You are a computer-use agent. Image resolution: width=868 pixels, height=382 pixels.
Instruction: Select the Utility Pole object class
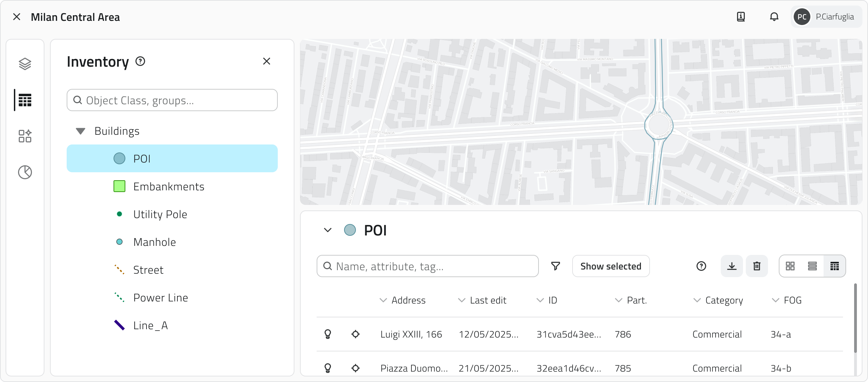click(x=160, y=215)
